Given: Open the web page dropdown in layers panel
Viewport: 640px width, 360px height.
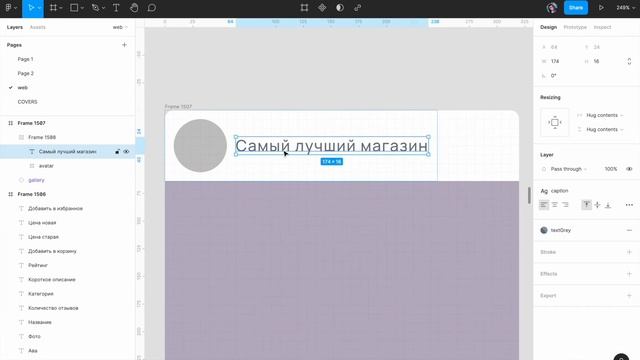Looking at the screenshot, I should coord(120,27).
